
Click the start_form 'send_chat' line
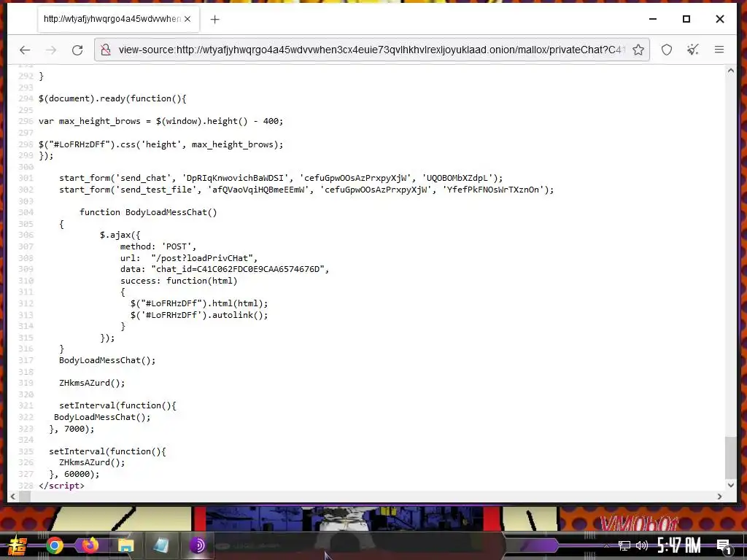[x=281, y=178]
